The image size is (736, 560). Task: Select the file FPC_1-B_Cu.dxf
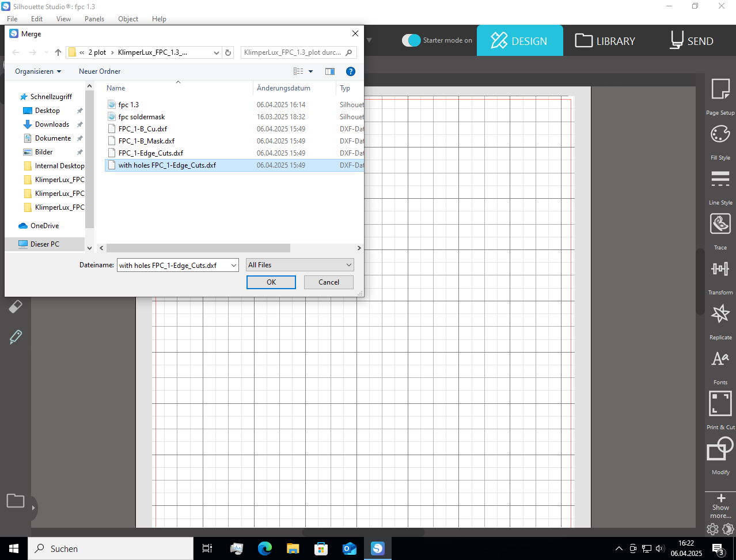[x=143, y=129]
